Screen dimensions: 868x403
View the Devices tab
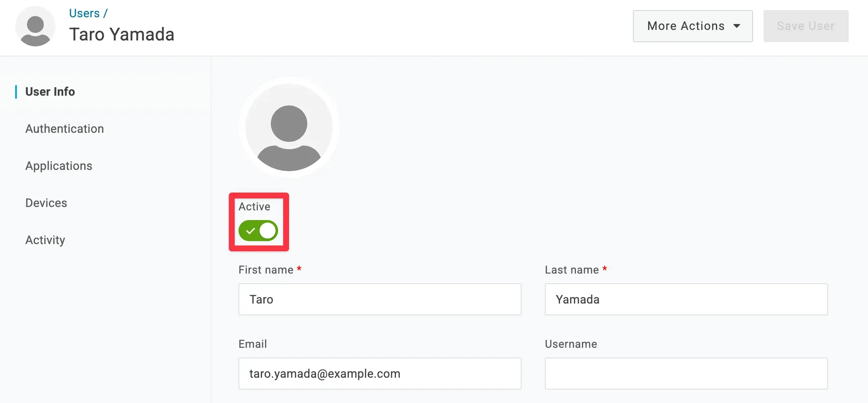46,203
